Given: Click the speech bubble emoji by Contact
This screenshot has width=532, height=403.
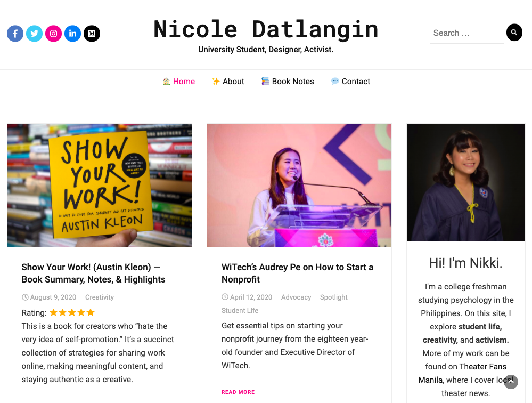Looking at the screenshot, I should [x=335, y=82].
